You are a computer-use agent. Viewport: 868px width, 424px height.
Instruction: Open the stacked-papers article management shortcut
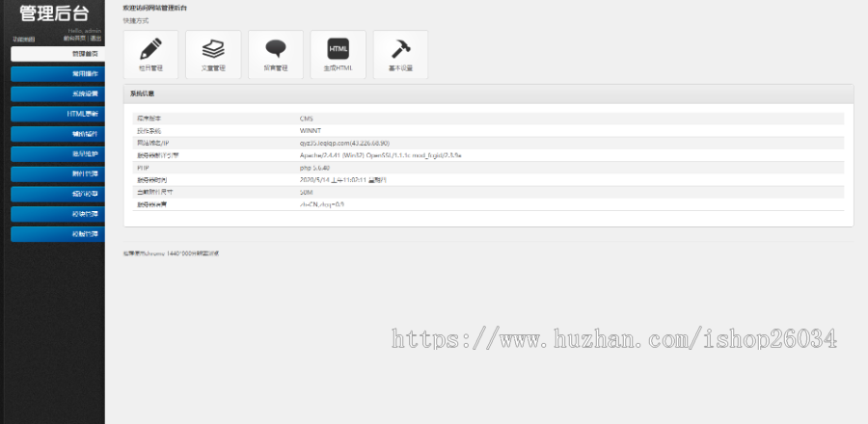pyautogui.click(x=213, y=54)
